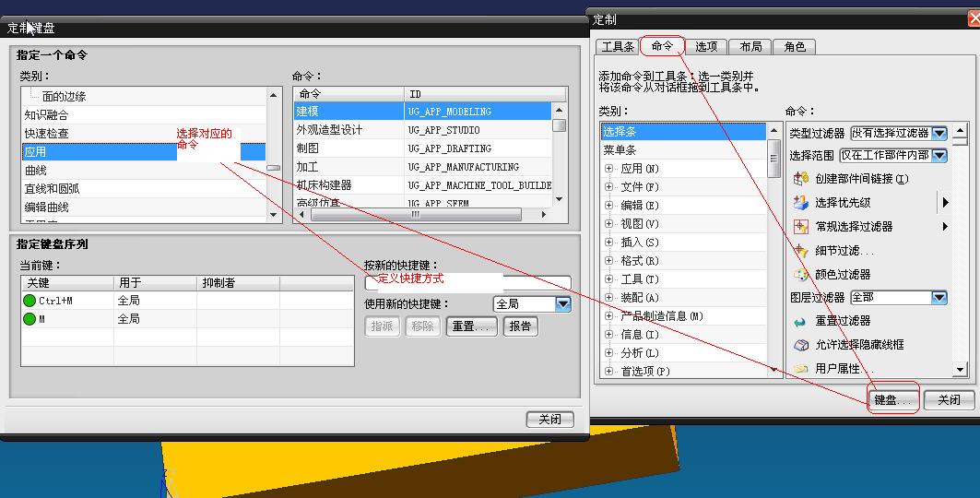
Task: Select 选择条 in 定制 category list
Action: [x=683, y=132]
